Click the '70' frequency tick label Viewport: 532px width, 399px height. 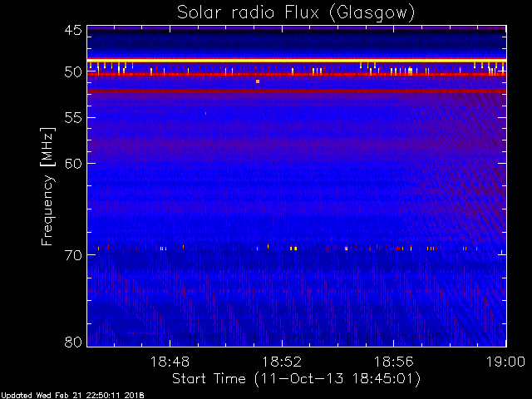point(73,255)
